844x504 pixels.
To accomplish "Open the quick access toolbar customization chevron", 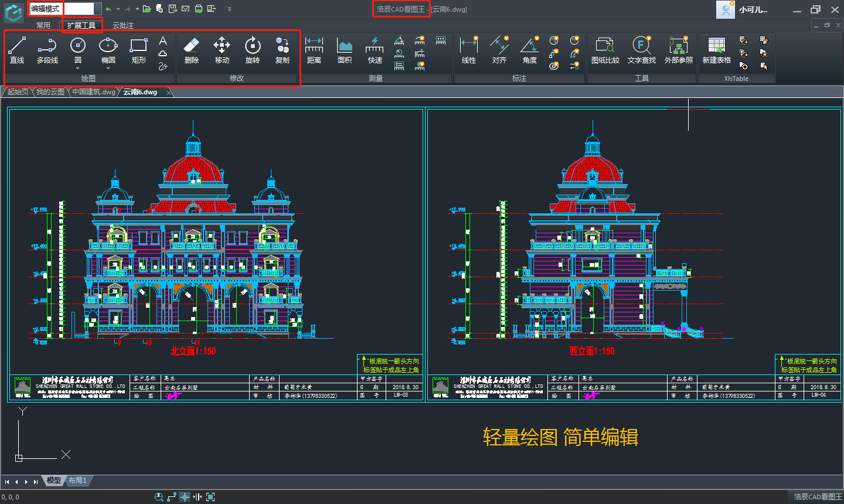I will coord(229,8).
